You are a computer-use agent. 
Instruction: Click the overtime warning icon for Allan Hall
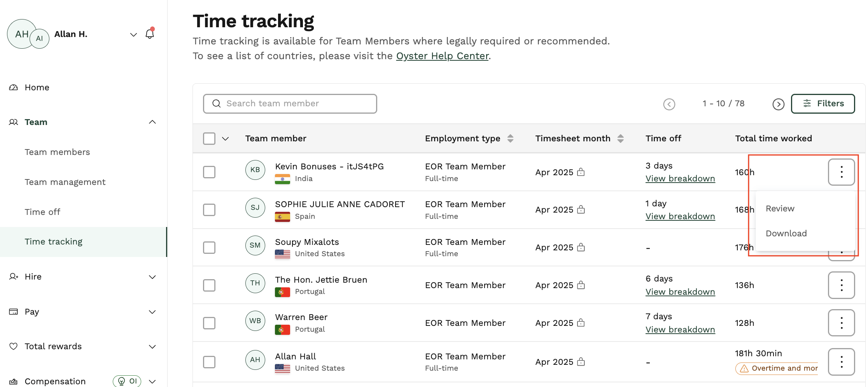tap(744, 368)
